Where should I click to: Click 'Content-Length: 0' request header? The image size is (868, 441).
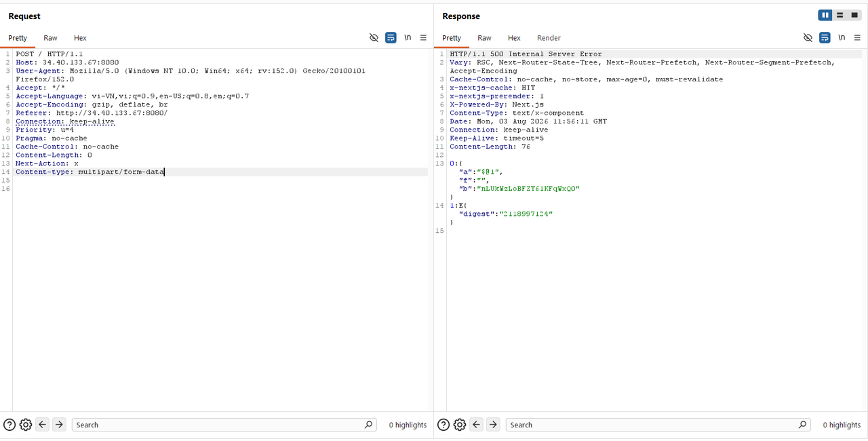click(54, 155)
